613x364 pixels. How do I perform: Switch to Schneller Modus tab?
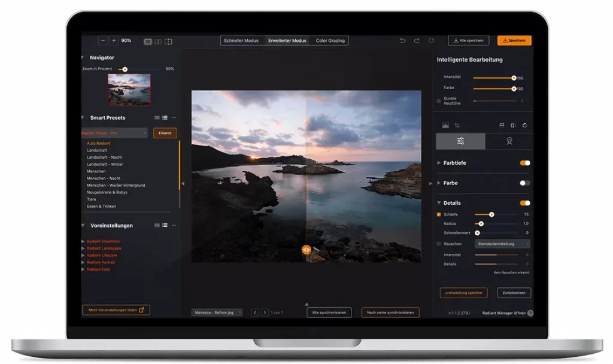click(x=241, y=41)
